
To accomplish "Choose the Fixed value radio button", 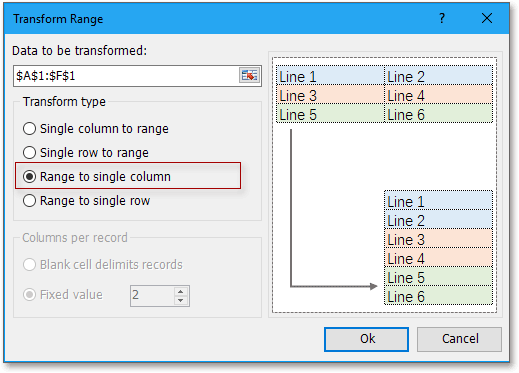I will 63,295.
